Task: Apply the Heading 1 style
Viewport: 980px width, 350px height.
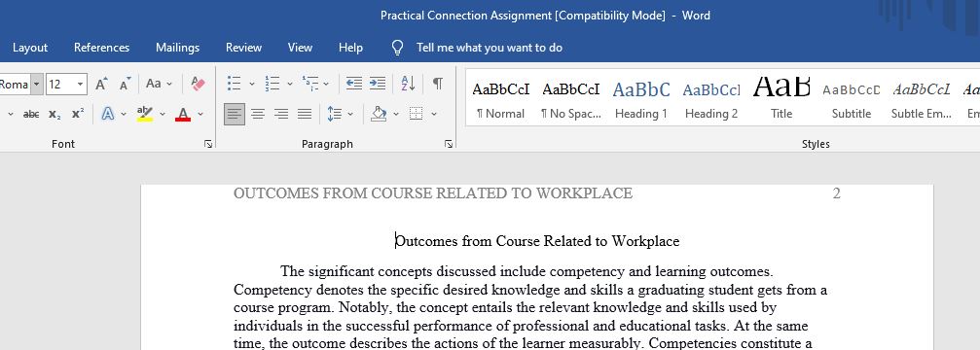Action: [641, 98]
